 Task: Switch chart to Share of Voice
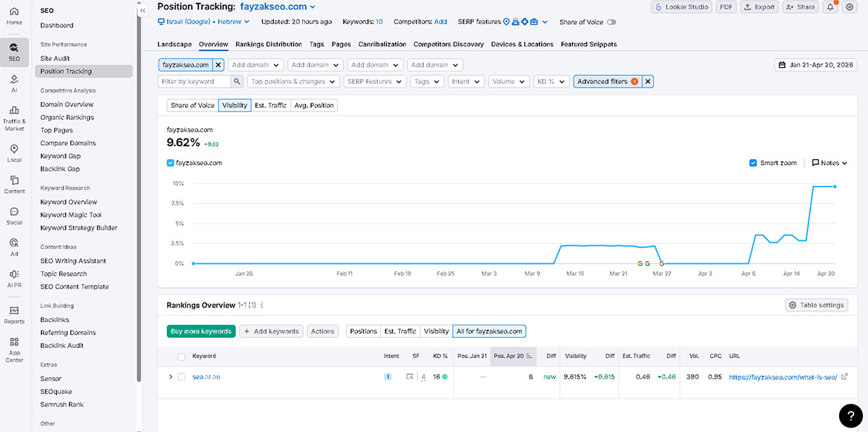[x=192, y=106]
